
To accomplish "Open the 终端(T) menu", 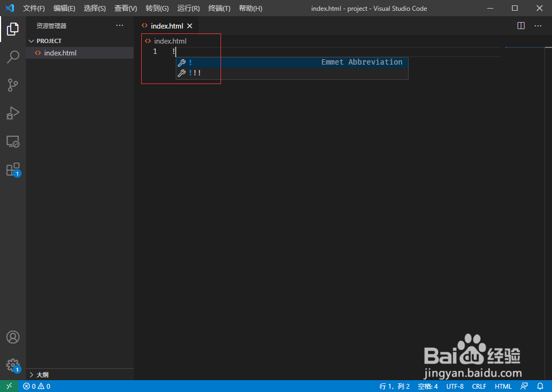I will [219, 9].
